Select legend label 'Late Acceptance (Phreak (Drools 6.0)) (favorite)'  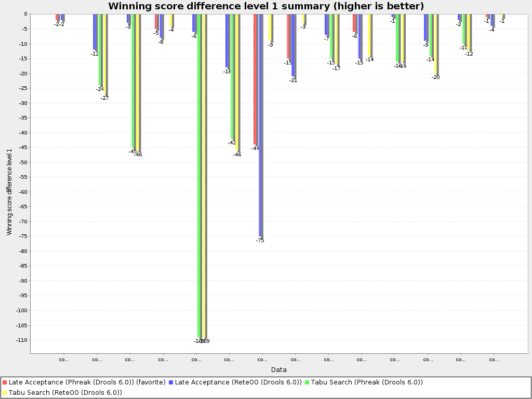point(87,382)
